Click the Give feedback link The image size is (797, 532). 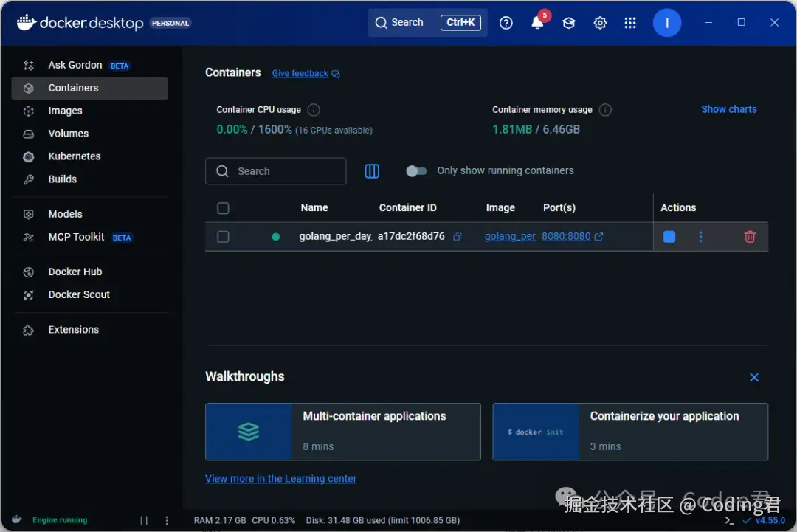pyautogui.click(x=300, y=74)
